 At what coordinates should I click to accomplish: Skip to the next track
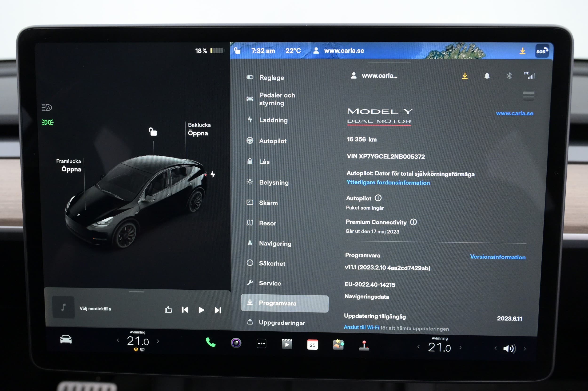point(218,310)
